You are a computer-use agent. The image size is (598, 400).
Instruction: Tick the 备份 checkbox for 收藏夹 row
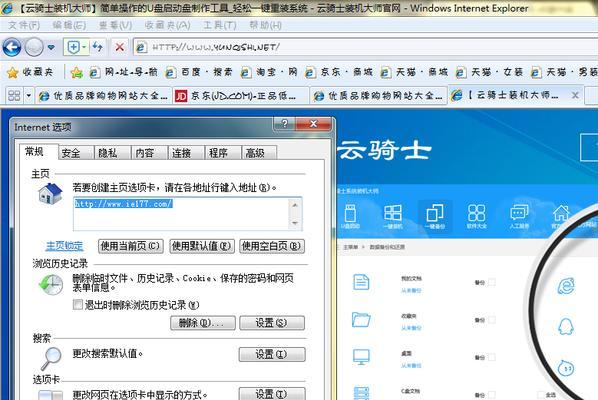click(x=492, y=320)
